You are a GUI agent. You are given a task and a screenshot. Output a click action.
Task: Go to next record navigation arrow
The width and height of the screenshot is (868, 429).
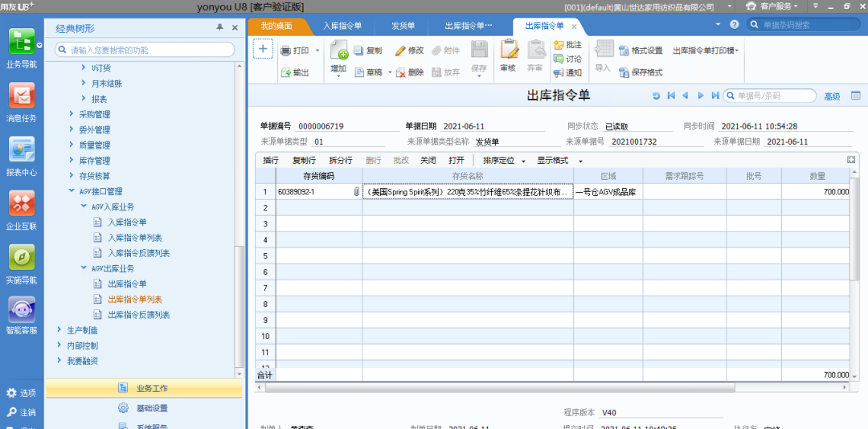coord(700,96)
